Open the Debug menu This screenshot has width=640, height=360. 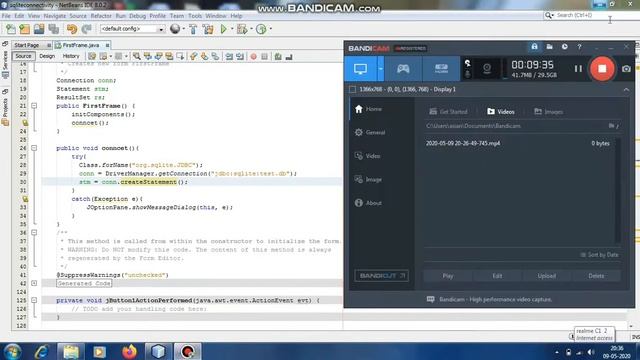(x=138, y=16)
